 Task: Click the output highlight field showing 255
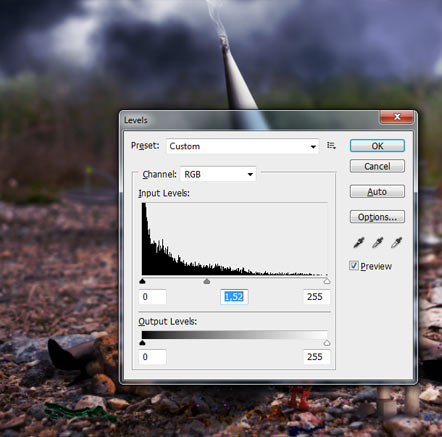[x=316, y=357]
